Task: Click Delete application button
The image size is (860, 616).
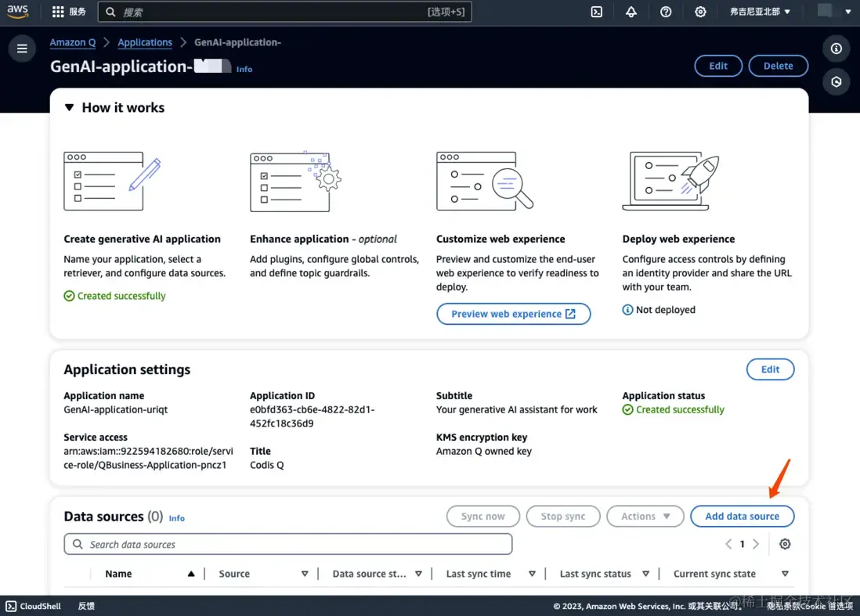Action: coord(779,66)
